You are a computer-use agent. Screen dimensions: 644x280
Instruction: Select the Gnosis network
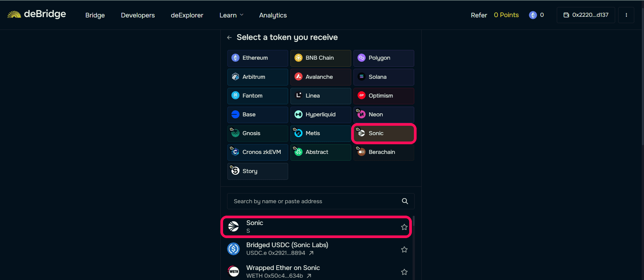click(x=258, y=133)
